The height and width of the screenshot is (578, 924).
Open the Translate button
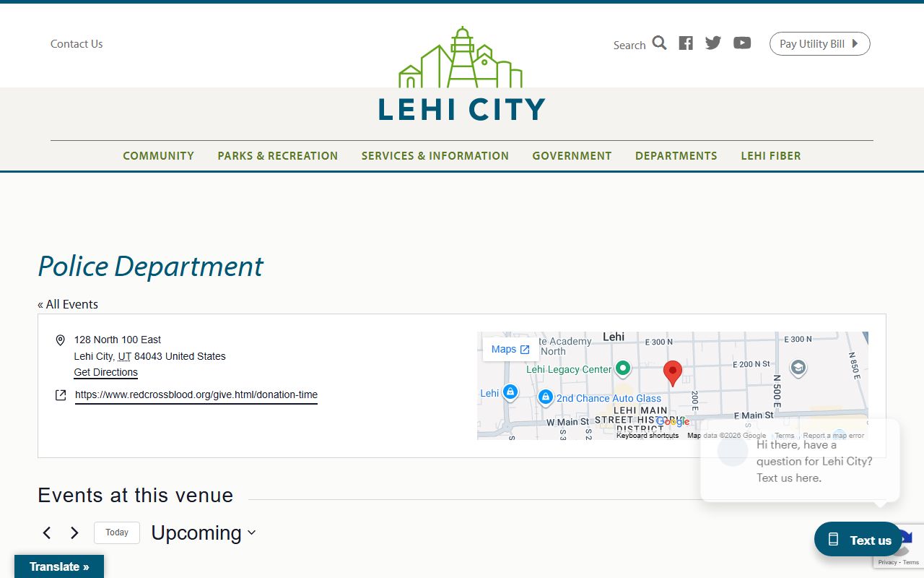point(59,566)
